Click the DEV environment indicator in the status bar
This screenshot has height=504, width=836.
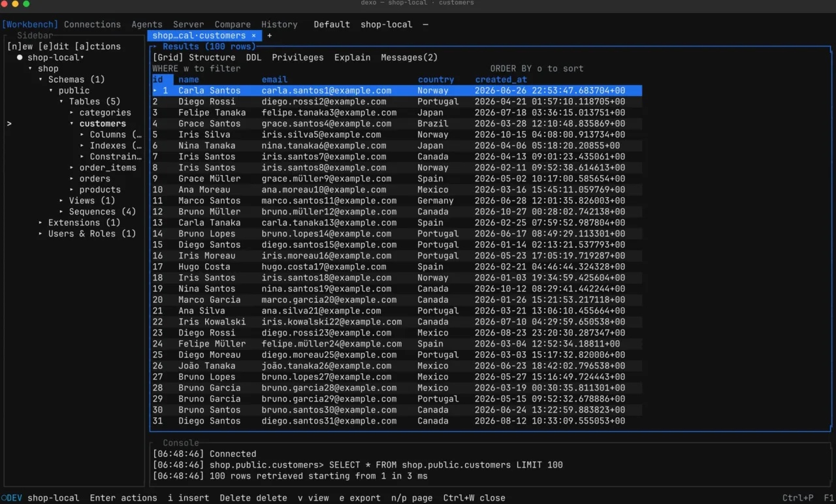(x=11, y=497)
